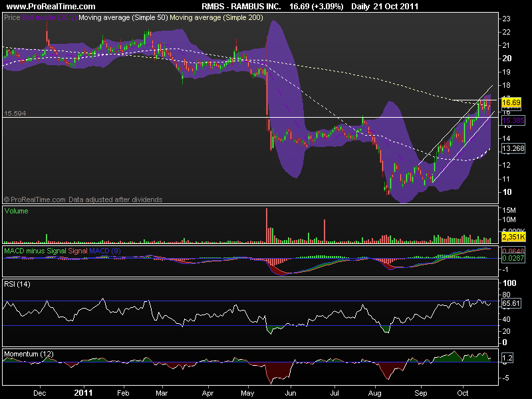Click the green 0.0287 MACD value tag

(513, 258)
